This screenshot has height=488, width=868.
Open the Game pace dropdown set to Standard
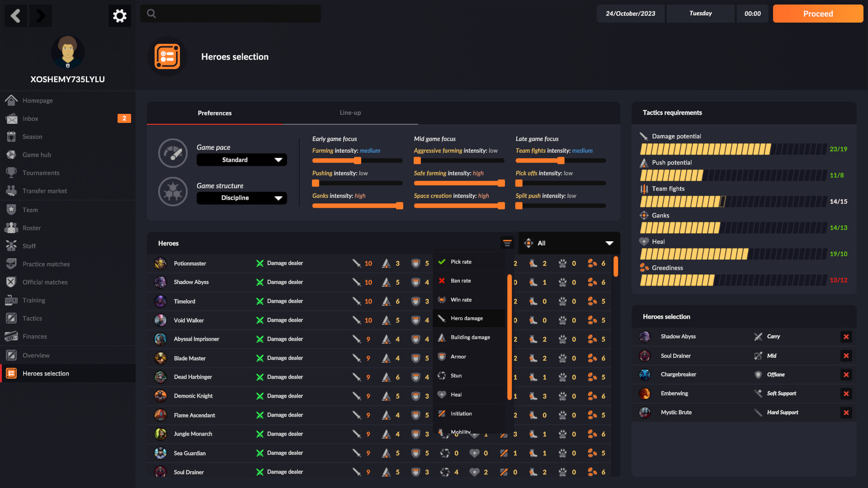(x=241, y=160)
